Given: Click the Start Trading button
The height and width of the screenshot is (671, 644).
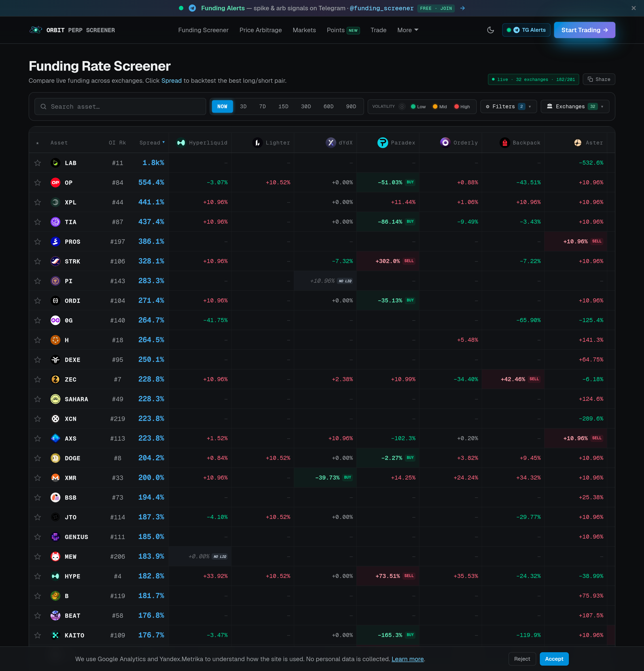Looking at the screenshot, I should pyautogui.click(x=585, y=30).
